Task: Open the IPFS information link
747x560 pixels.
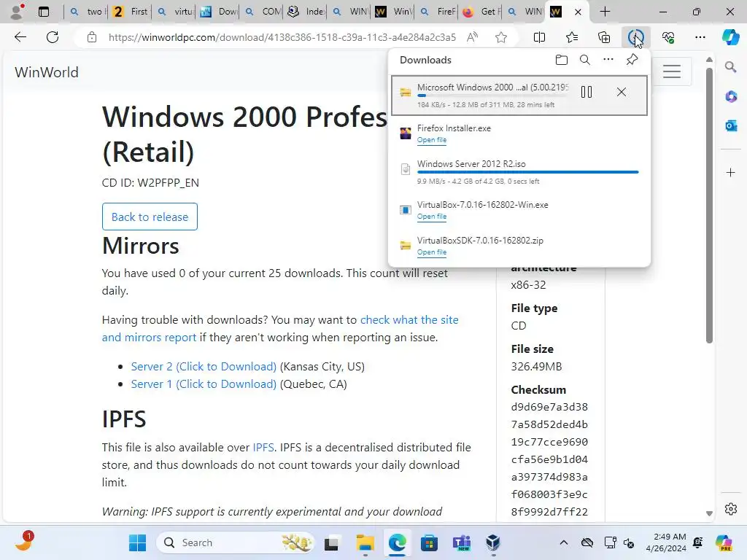Action: 263,448
